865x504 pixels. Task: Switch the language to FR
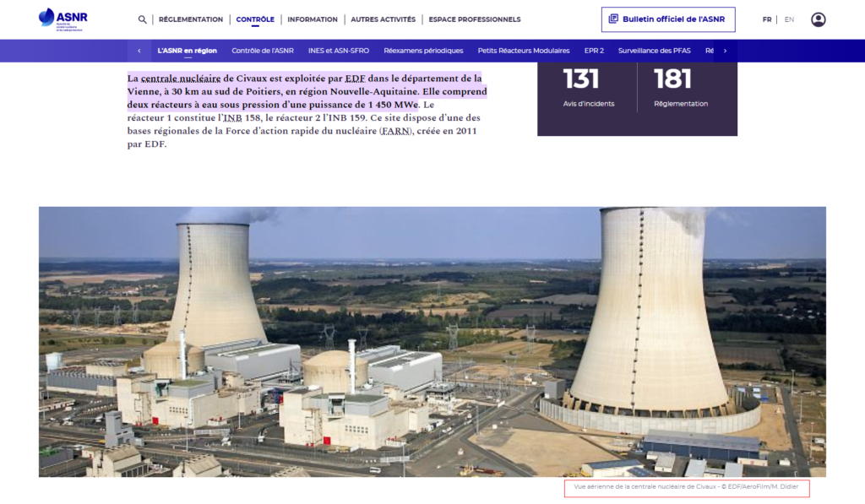[767, 19]
